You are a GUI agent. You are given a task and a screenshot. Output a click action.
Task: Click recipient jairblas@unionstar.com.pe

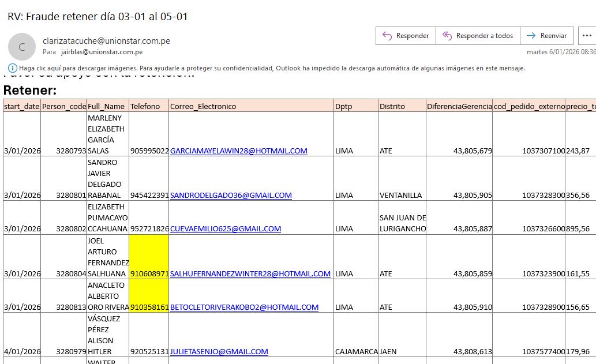pos(102,52)
